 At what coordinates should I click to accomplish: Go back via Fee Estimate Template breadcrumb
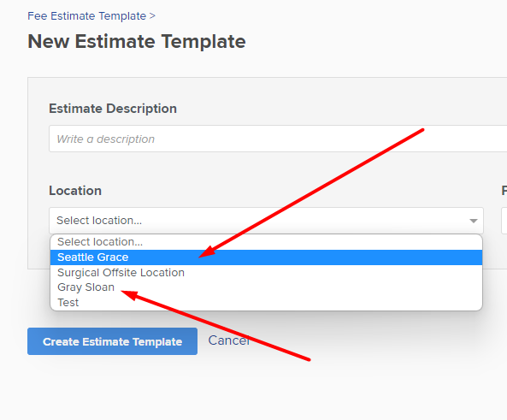click(x=86, y=16)
